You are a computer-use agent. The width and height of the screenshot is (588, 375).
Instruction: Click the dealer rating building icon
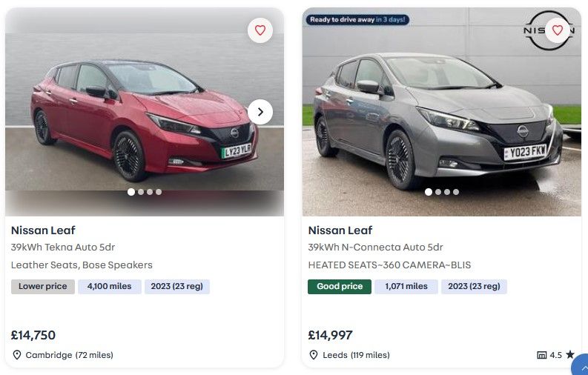[541, 355]
